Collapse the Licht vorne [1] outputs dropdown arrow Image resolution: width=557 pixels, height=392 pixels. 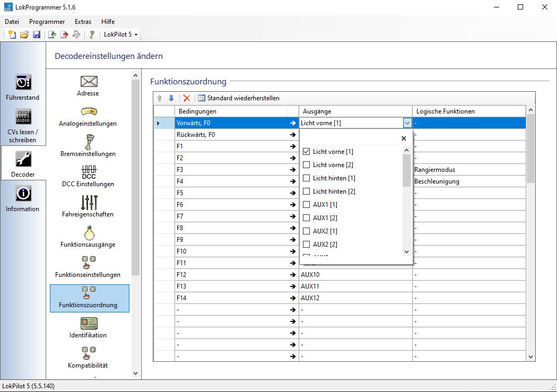[407, 123]
